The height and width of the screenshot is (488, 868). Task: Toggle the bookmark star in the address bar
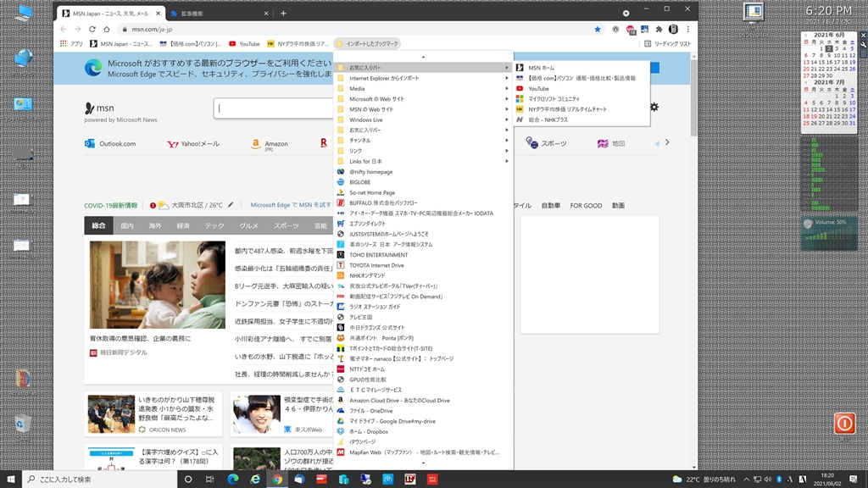(x=598, y=30)
